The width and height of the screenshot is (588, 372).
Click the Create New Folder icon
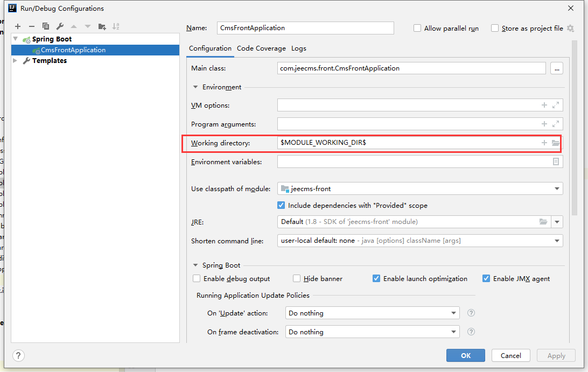click(x=102, y=26)
